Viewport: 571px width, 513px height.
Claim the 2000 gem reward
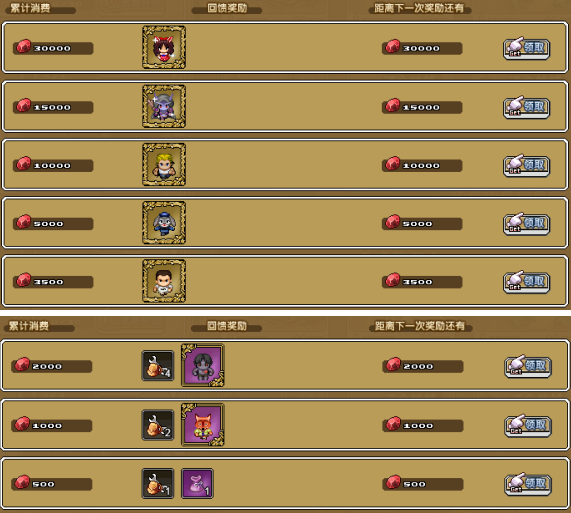[x=528, y=367]
